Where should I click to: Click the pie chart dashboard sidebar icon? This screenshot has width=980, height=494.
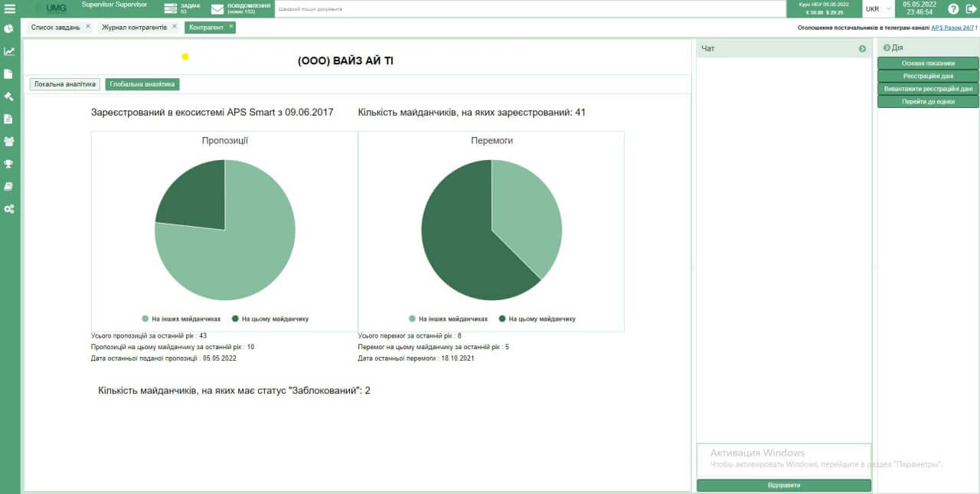coord(9,29)
